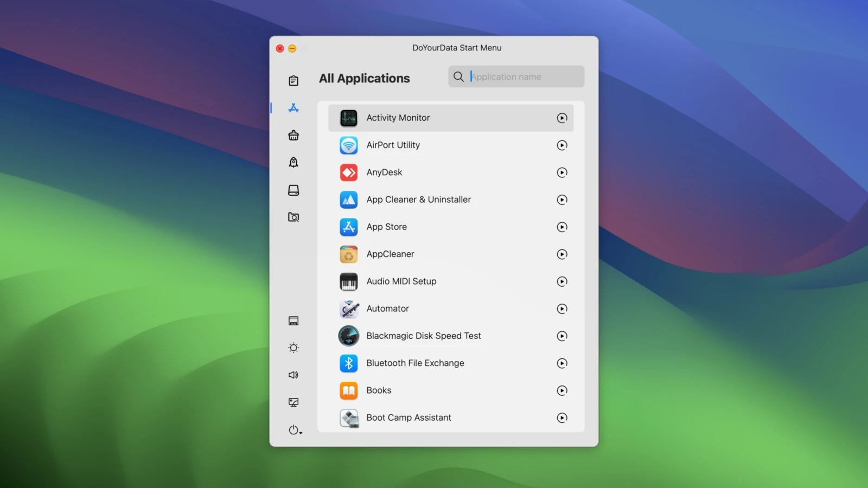Open the clipboard icon in the sidebar
The height and width of the screenshot is (488, 868).
(293, 81)
